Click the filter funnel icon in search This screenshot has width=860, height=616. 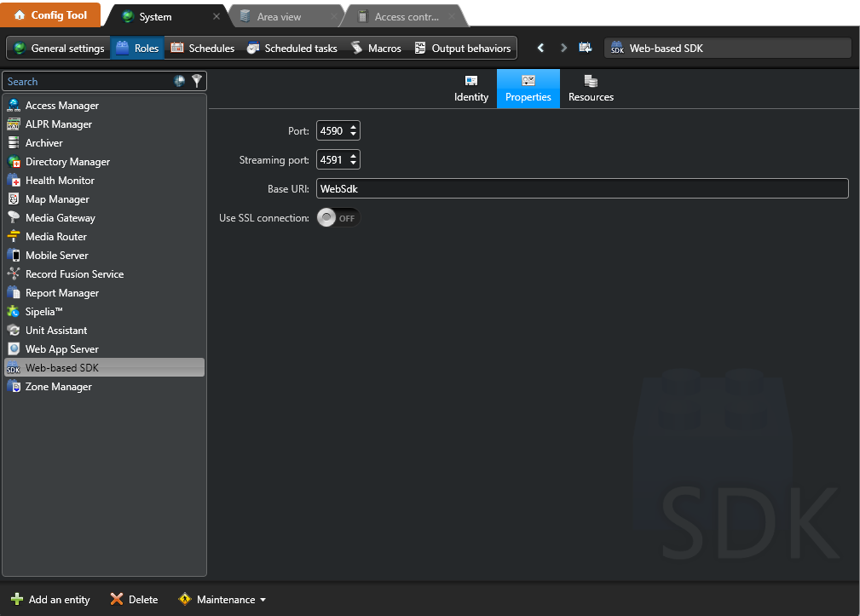pos(197,81)
